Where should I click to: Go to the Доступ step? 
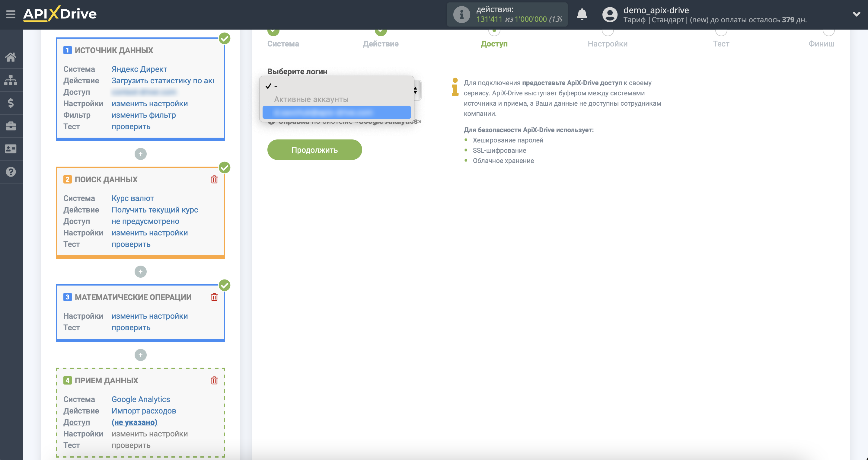pos(494,44)
